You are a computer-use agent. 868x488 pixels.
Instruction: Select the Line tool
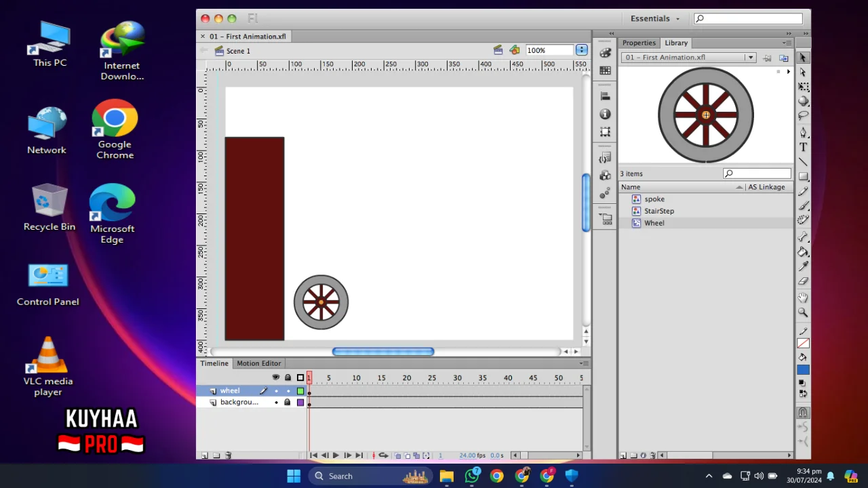pos(803,162)
